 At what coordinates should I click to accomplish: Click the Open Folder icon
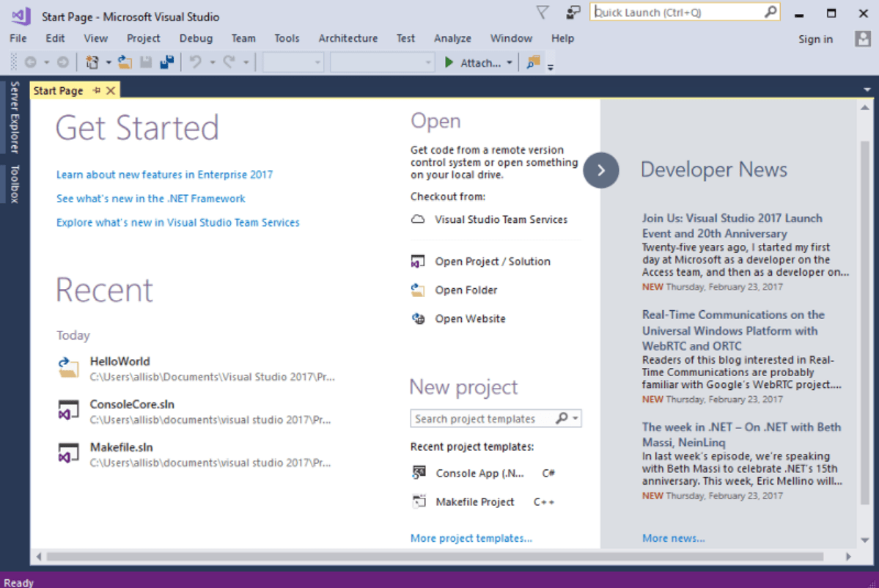point(418,290)
